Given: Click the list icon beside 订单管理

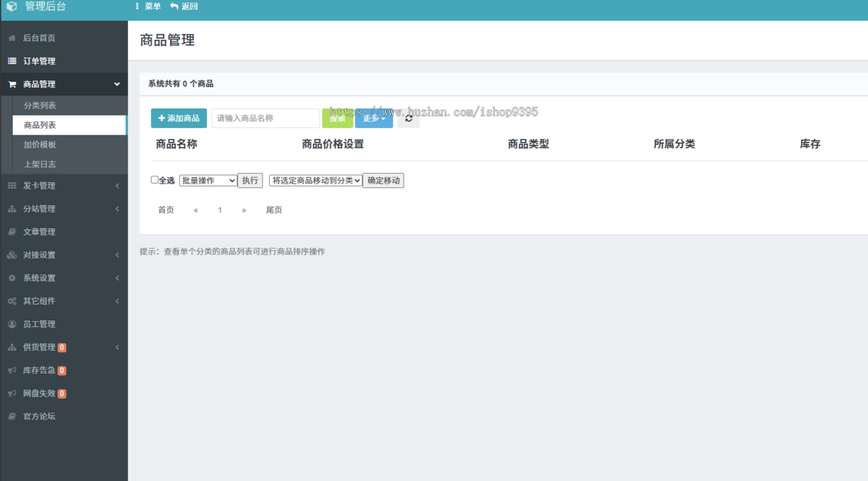Looking at the screenshot, I should coord(12,61).
